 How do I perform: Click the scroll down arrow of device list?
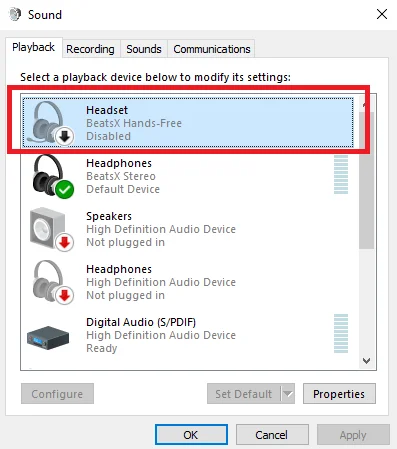(x=367, y=361)
